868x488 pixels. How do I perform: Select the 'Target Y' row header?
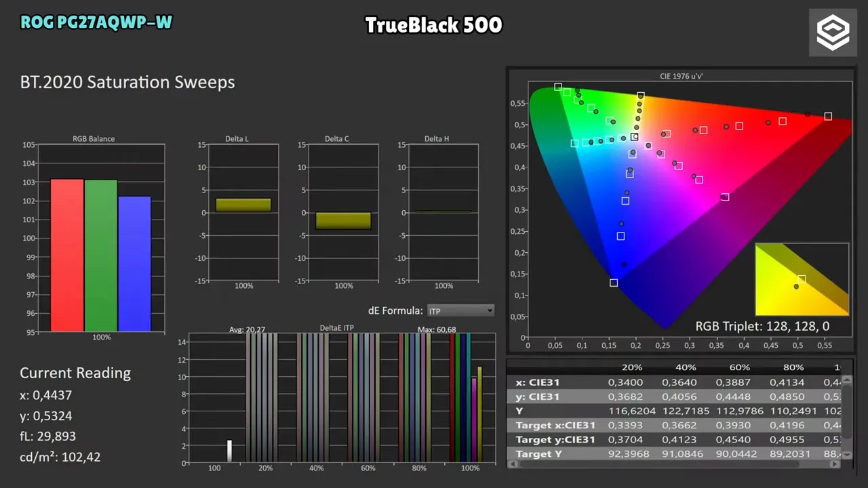point(538,454)
